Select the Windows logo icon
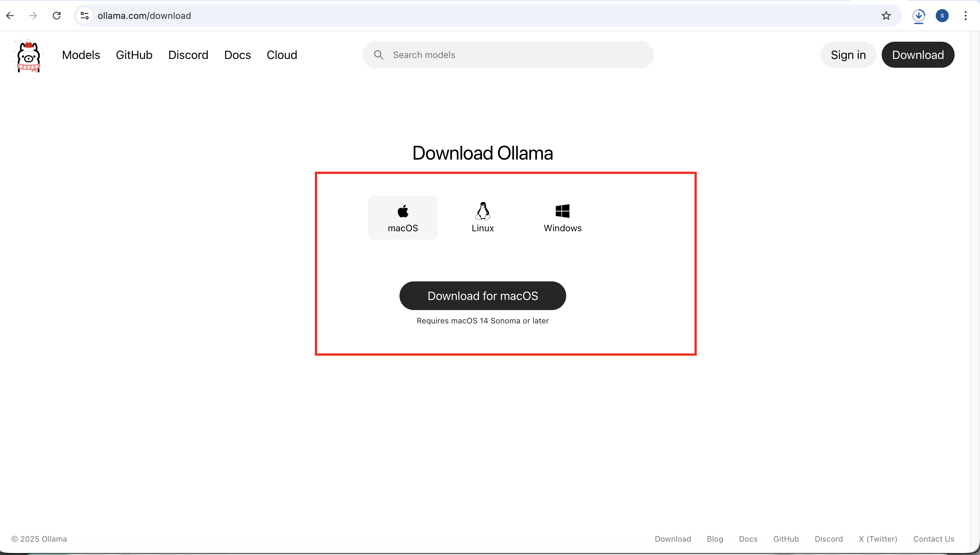 click(x=562, y=211)
